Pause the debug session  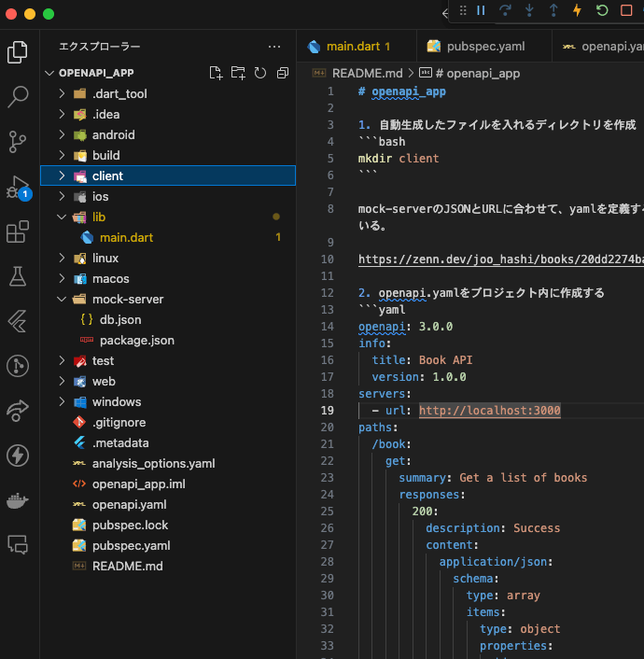click(481, 10)
